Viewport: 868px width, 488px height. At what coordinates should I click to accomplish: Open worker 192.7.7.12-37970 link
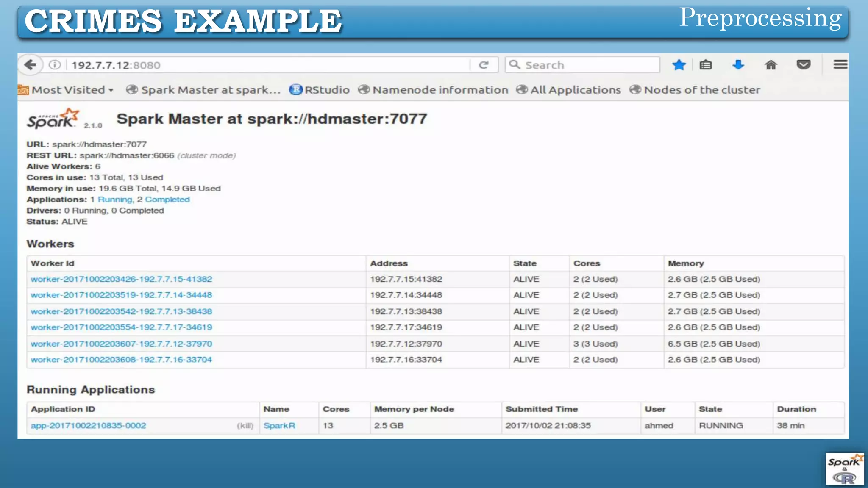[121, 344]
